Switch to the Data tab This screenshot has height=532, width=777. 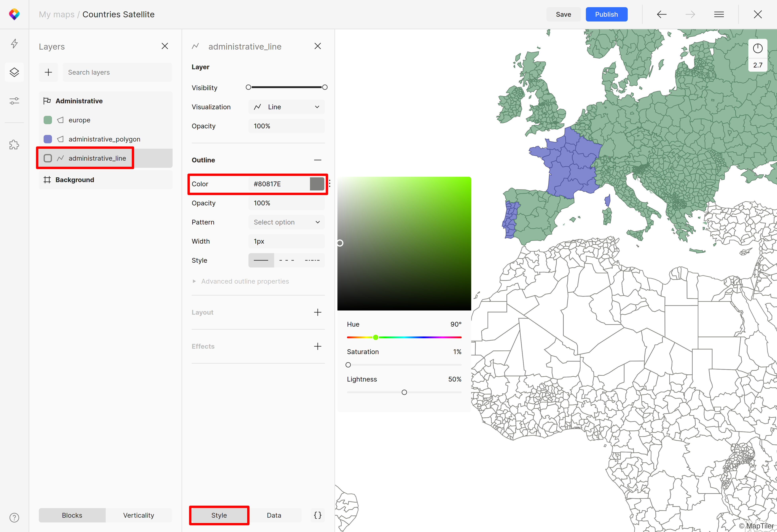coord(274,515)
